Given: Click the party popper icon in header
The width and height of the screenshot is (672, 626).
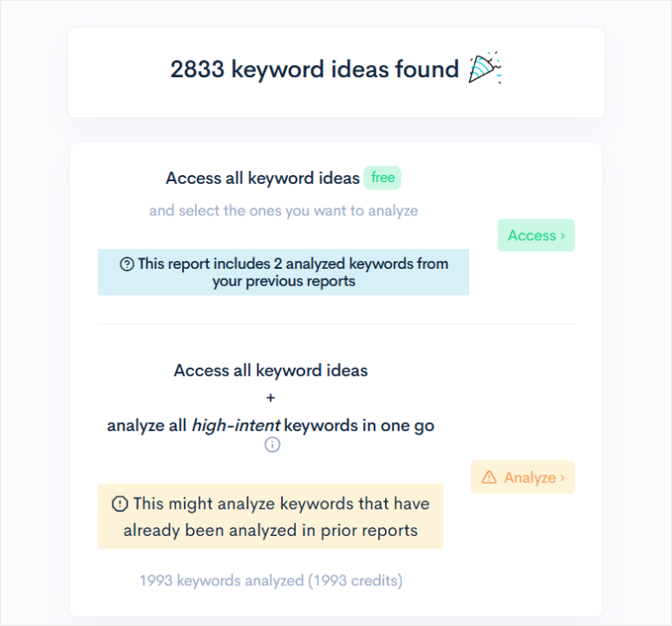Looking at the screenshot, I should pos(486,68).
